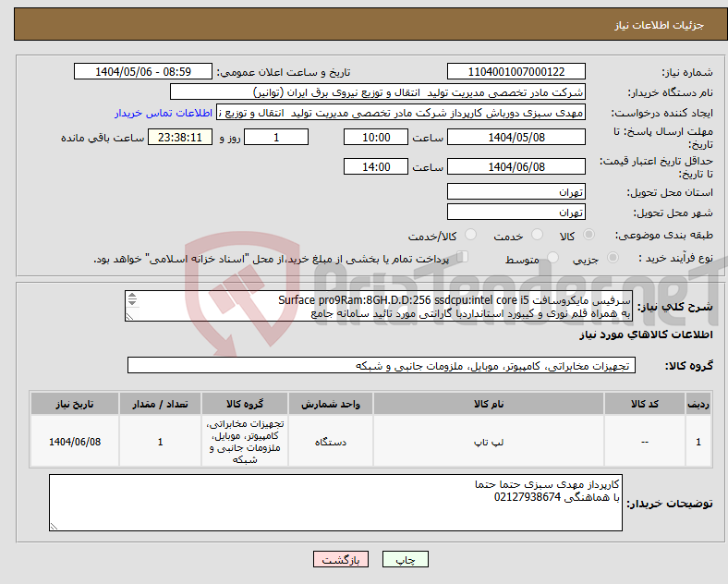The image size is (728, 584).
Task: Click the resize grip of description box
Action: 129,316
